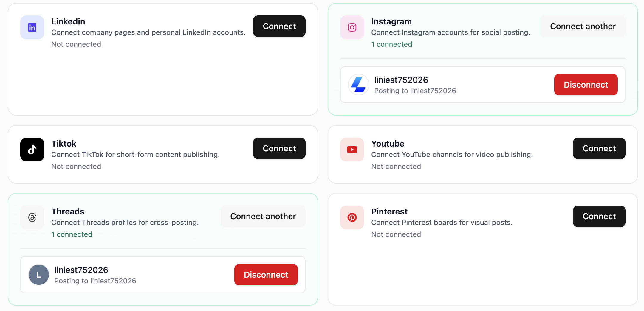Connect another Threads profile
Viewport: 644px width, 311px height.
[263, 216]
